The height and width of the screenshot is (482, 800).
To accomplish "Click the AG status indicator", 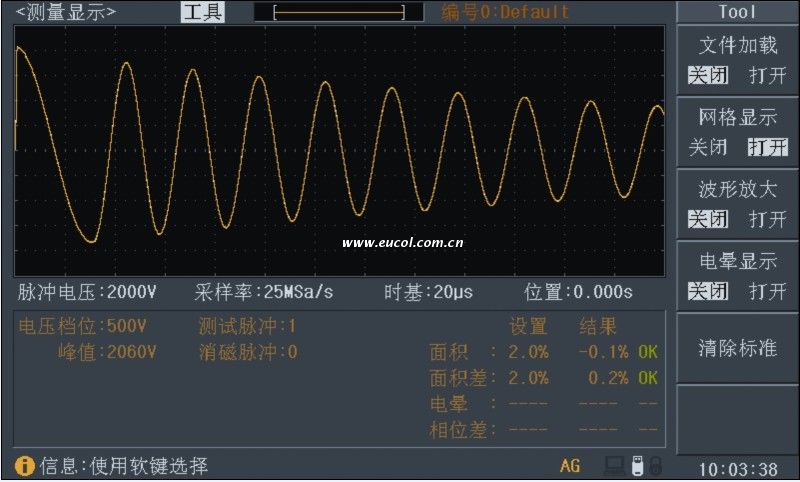I will [570, 466].
